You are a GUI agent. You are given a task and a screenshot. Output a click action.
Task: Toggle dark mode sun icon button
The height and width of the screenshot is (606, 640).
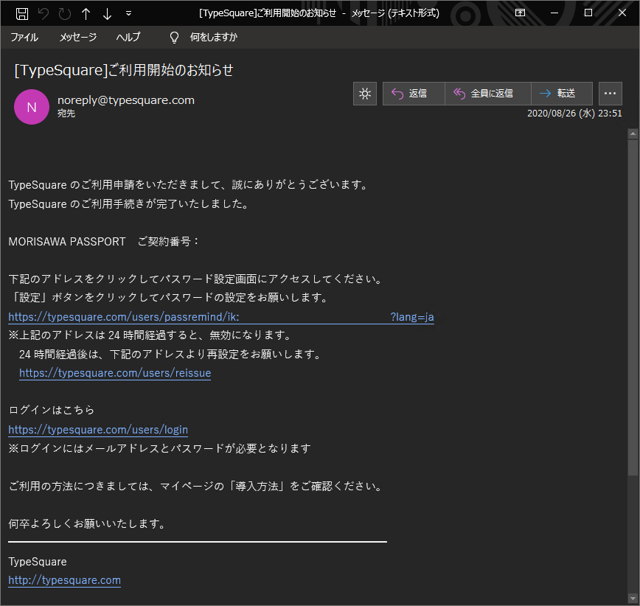[x=365, y=93]
